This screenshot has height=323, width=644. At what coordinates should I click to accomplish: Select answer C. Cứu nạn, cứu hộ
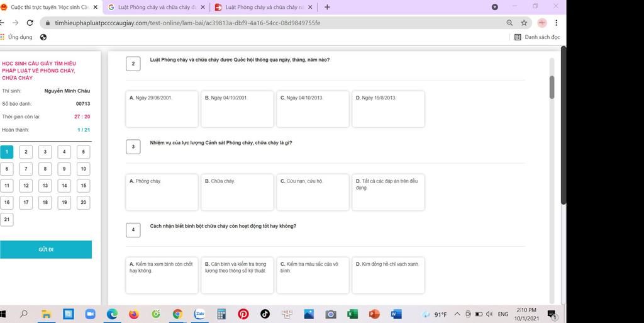click(313, 192)
